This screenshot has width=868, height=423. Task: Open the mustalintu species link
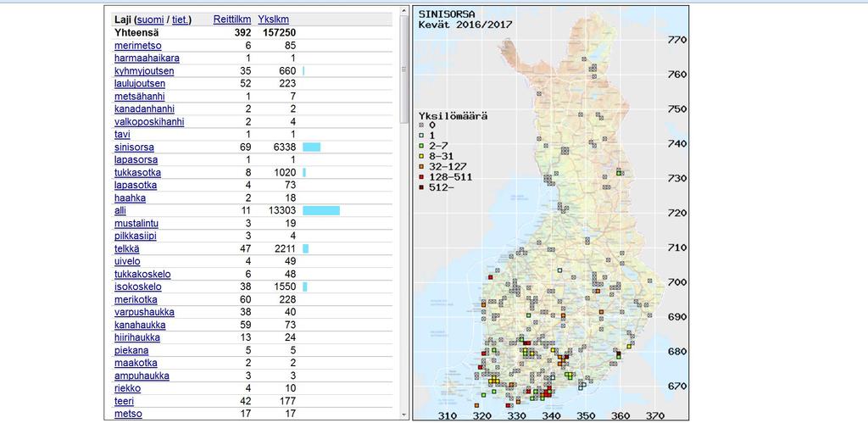136,224
